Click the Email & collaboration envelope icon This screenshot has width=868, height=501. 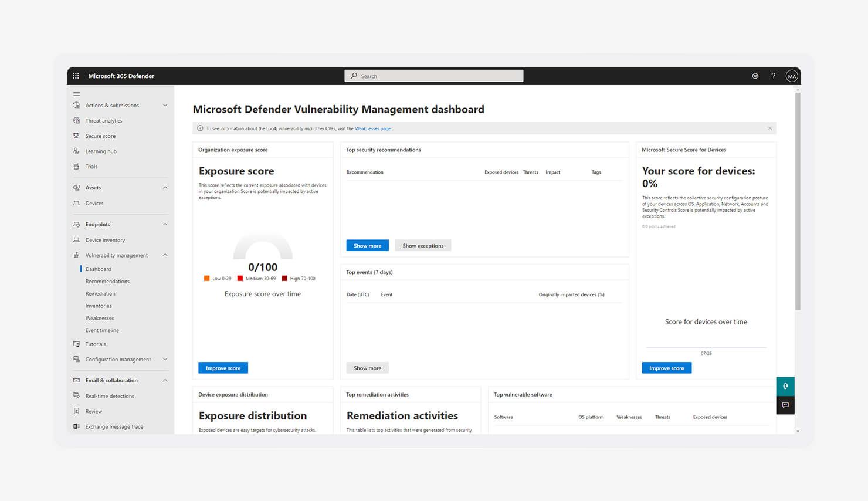coord(76,380)
